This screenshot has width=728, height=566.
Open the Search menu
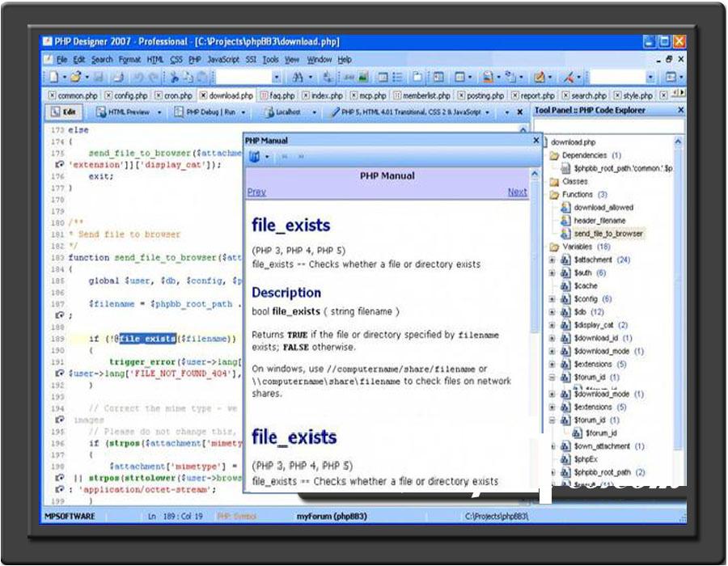[102, 59]
